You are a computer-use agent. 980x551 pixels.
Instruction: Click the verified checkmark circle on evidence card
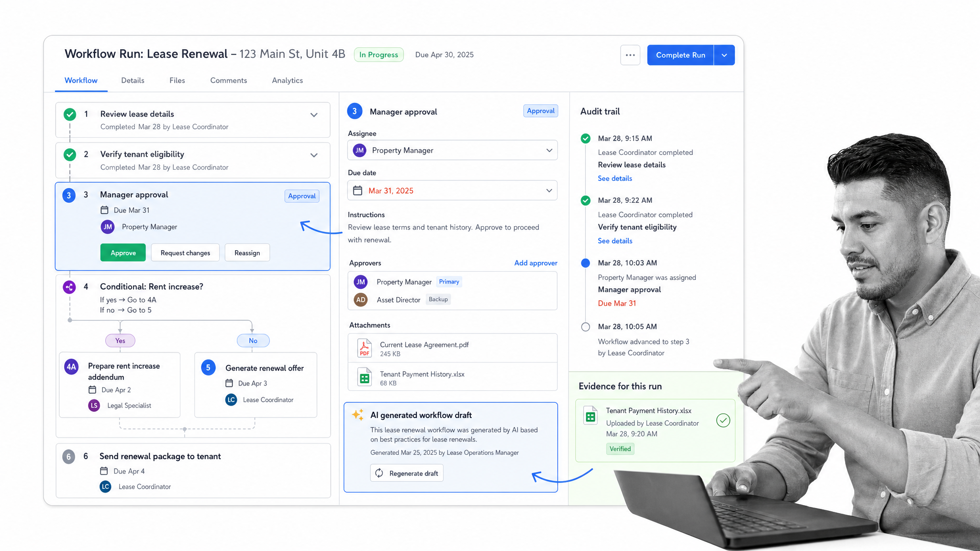click(x=723, y=420)
